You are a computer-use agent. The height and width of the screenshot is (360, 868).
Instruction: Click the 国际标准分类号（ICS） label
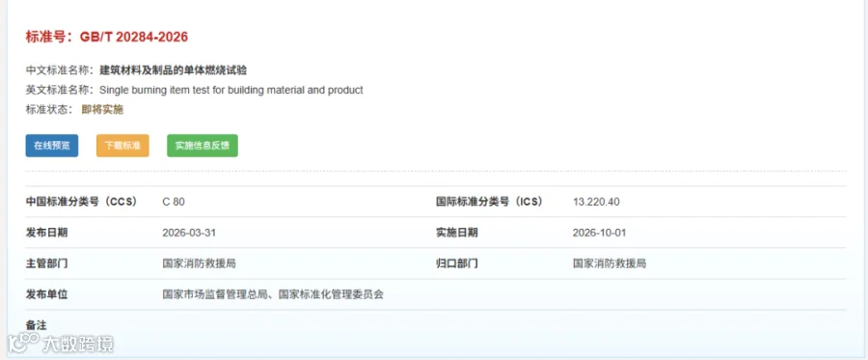click(x=489, y=202)
